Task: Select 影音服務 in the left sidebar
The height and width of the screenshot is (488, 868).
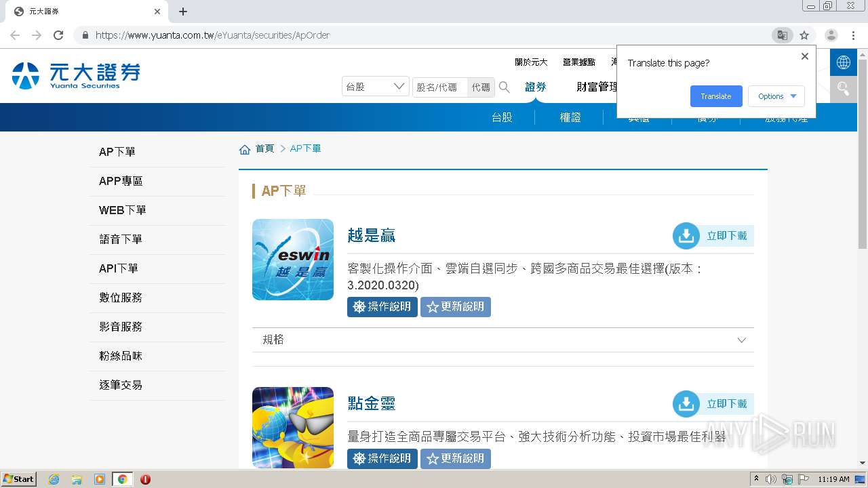Action: point(157,327)
